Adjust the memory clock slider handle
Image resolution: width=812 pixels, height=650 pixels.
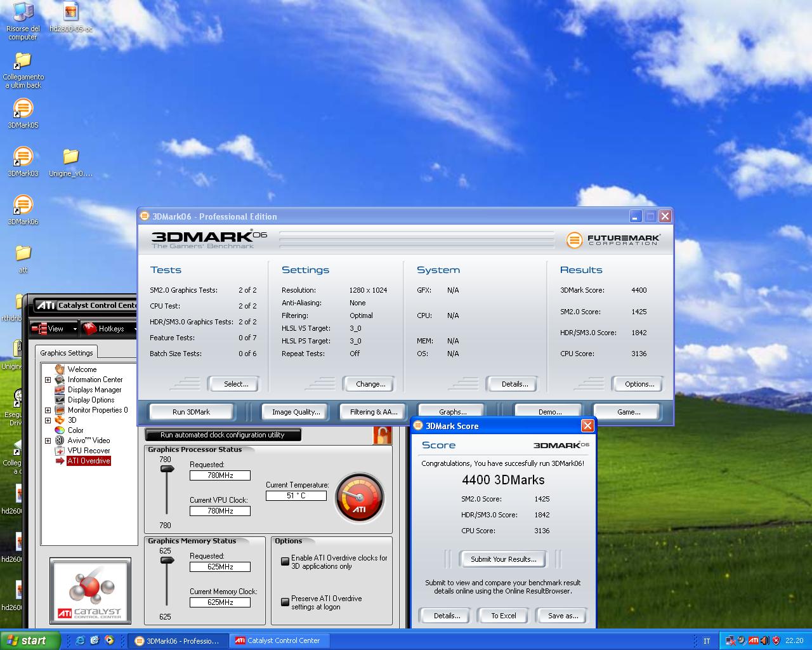(x=167, y=560)
